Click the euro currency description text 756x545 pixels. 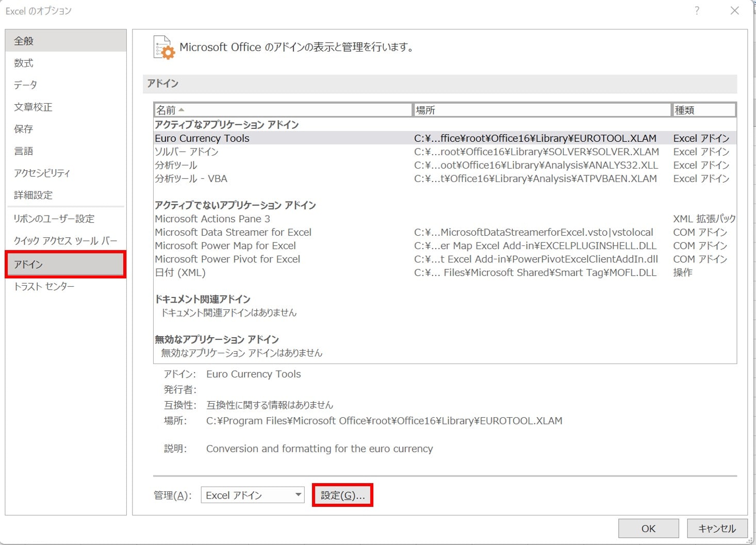320,449
